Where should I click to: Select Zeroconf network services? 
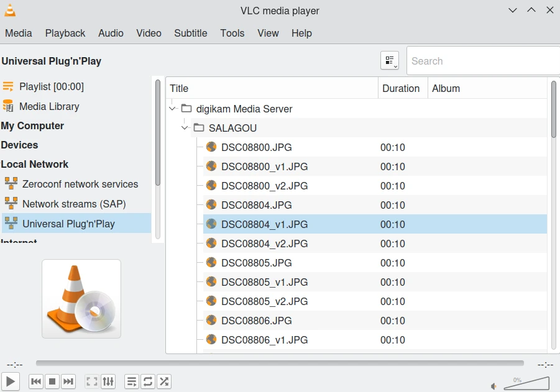[80, 184]
